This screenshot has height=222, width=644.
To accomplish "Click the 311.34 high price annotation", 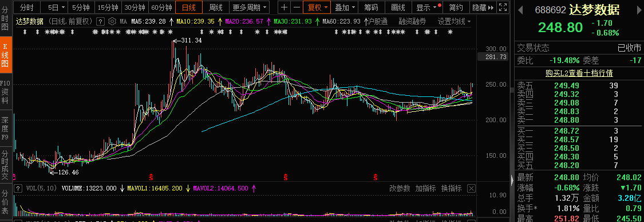I will [192, 40].
